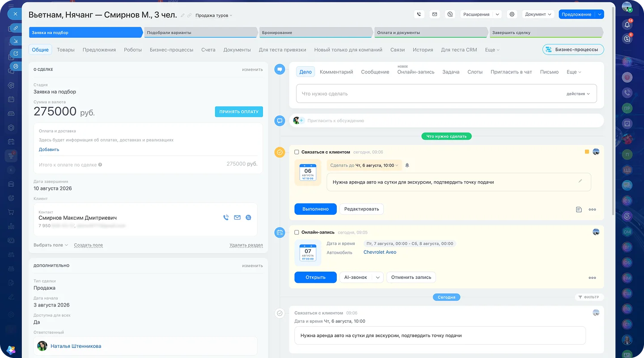Edit the task description with the pencil icon
The height and width of the screenshot is (358, 644).
(x=580, y=181)
